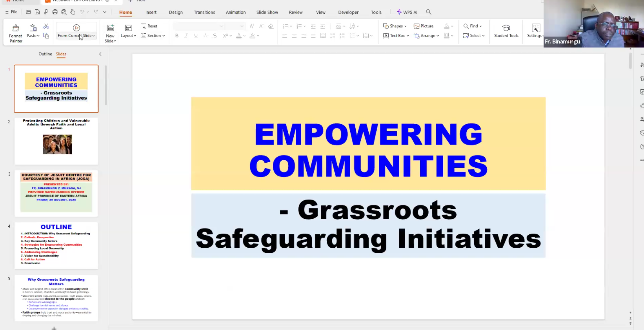Click the New Slide icon
This screenshot has width=644, height=330.
pos(111,28)
